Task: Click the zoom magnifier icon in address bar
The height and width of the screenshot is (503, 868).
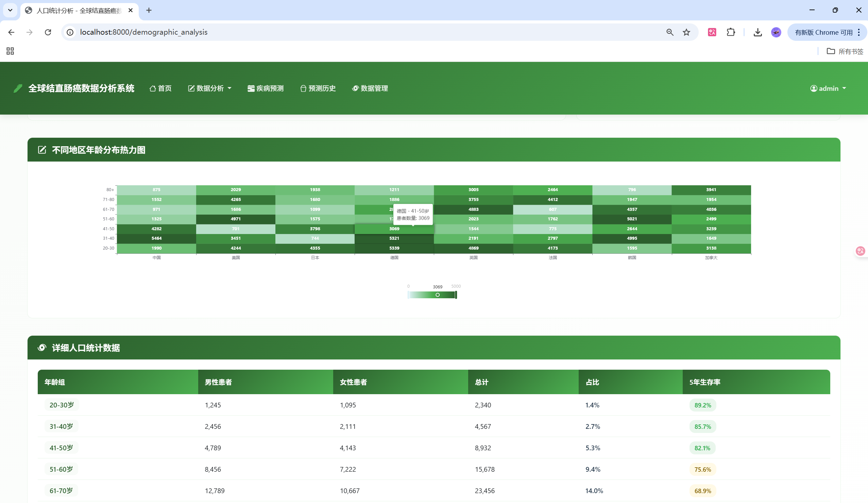Action: 670,32
